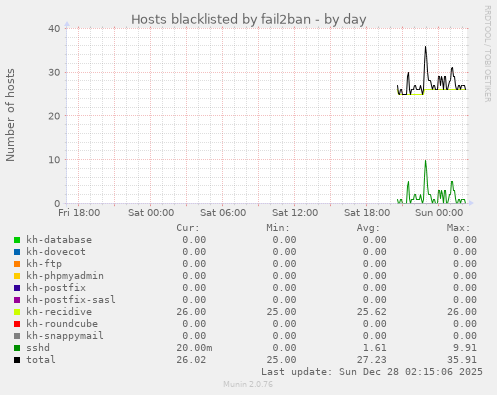The image size is (497, 395).
Task: Select the kh-postfix-sasl legend label
Action: point(71,300)
